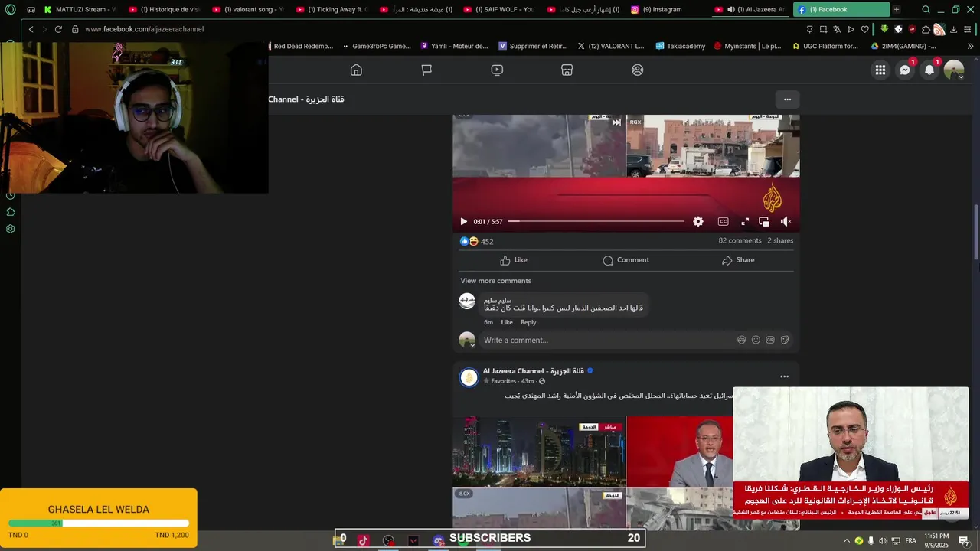
Task: Reload the Facebook page
Action: click(x=58, y=29)
